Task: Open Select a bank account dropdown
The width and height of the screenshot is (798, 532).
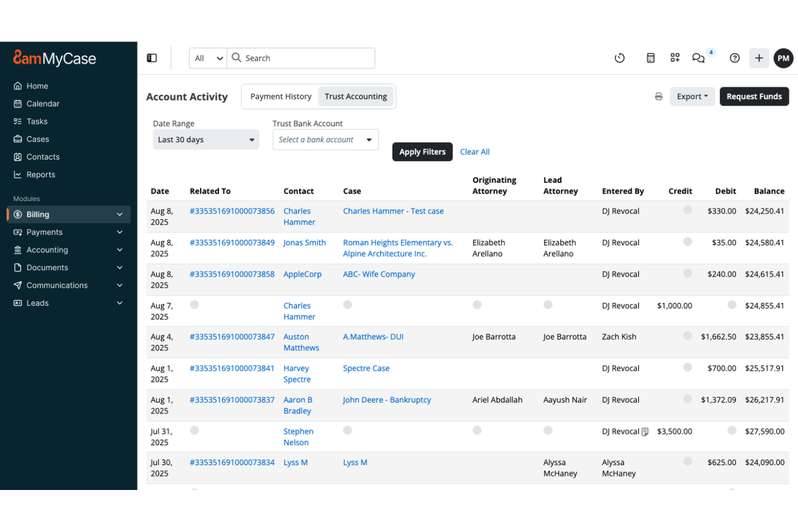Action: click(326, 140)
